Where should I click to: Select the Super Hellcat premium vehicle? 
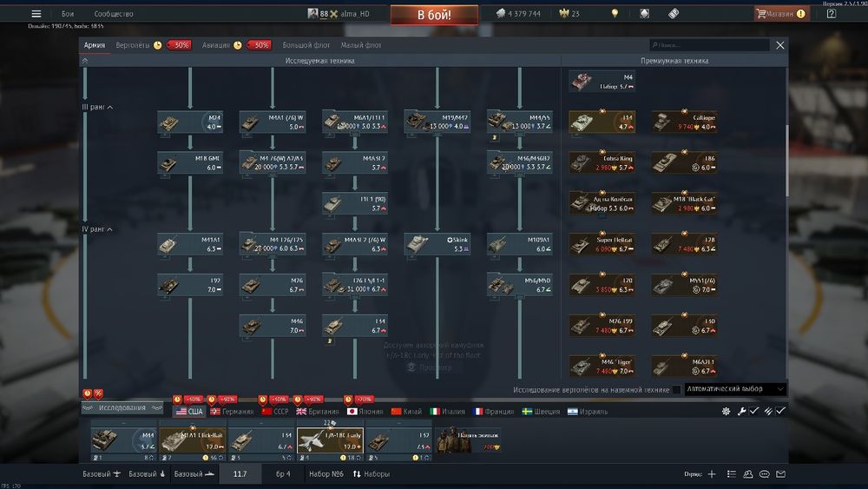click(x=602, y=244)
